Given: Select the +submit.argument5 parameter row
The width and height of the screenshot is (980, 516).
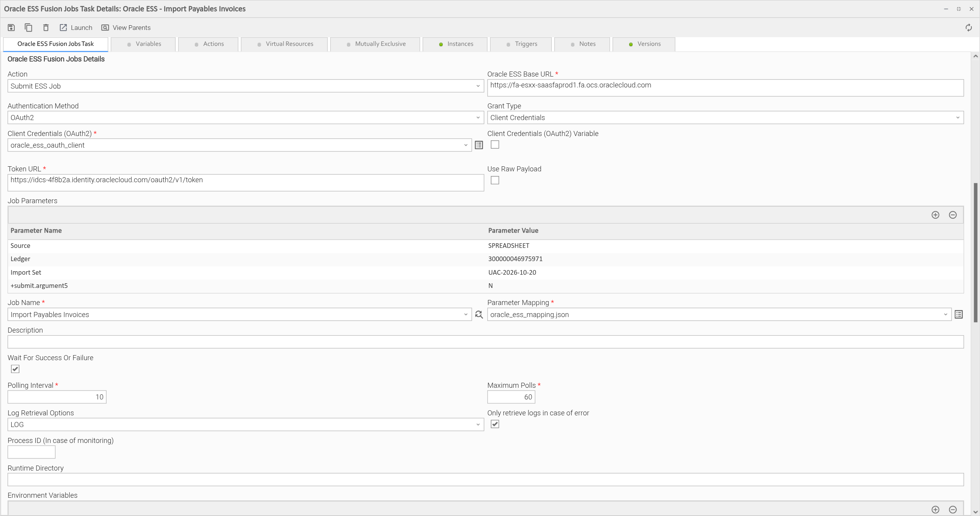Looking at the screenshot, I should pos(485,286).
